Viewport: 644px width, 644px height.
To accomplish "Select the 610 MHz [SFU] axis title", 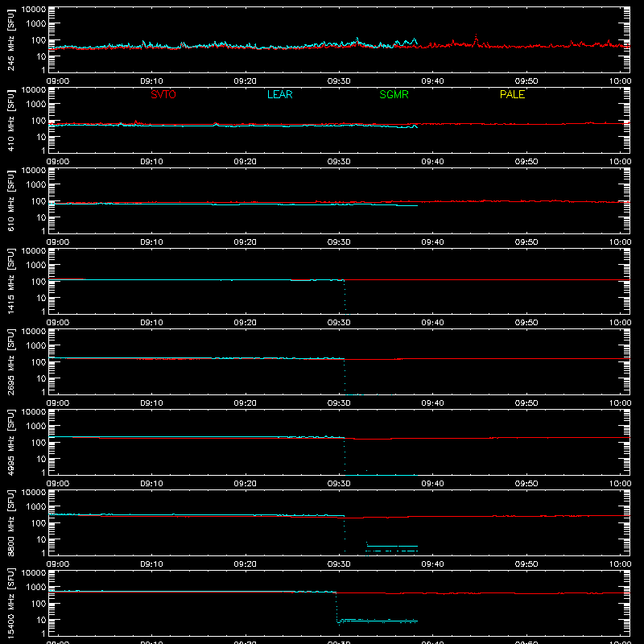I will (x=10, y=200).
